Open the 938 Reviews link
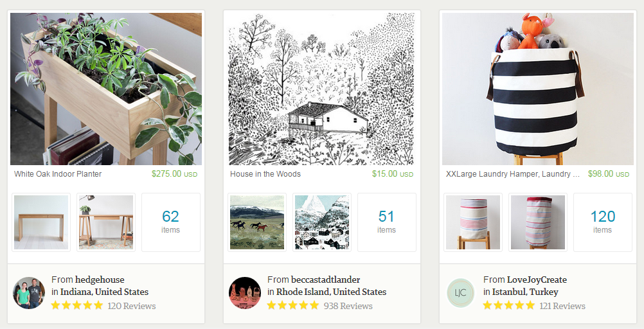Image resolution: width=644 pixels, height=329 pixels. (348, 306)
